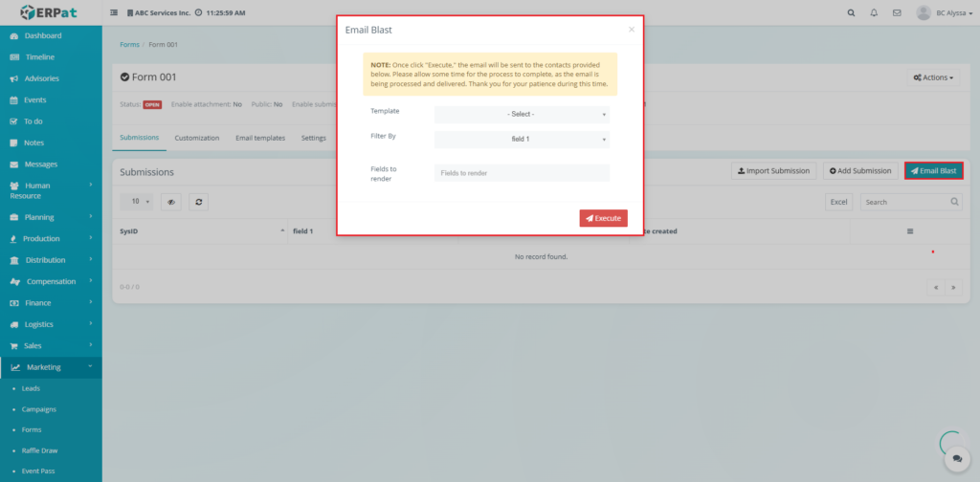
Task: Click the search magnifier icon in top bar
Action: coord(852,13)
